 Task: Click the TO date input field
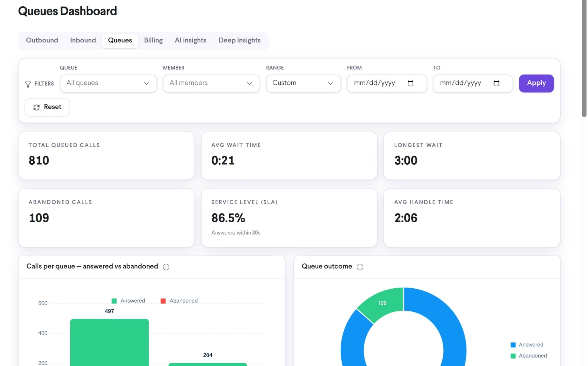[x=473, y=83]
